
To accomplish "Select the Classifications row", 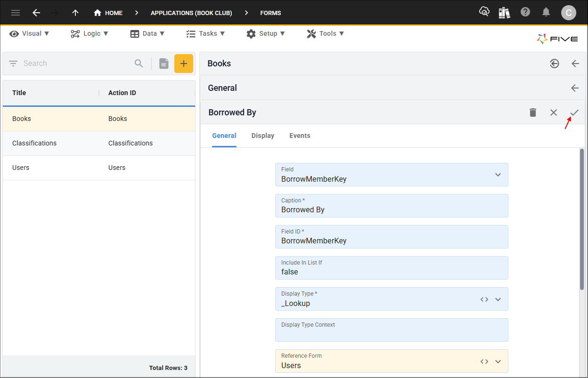I will coord(99,143).
